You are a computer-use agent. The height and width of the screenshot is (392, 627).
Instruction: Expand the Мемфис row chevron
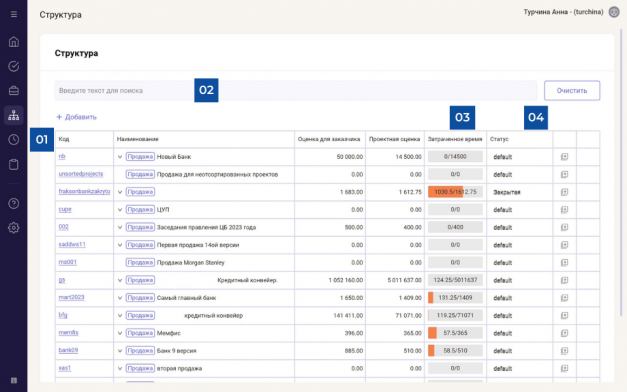tap(120, 333)
